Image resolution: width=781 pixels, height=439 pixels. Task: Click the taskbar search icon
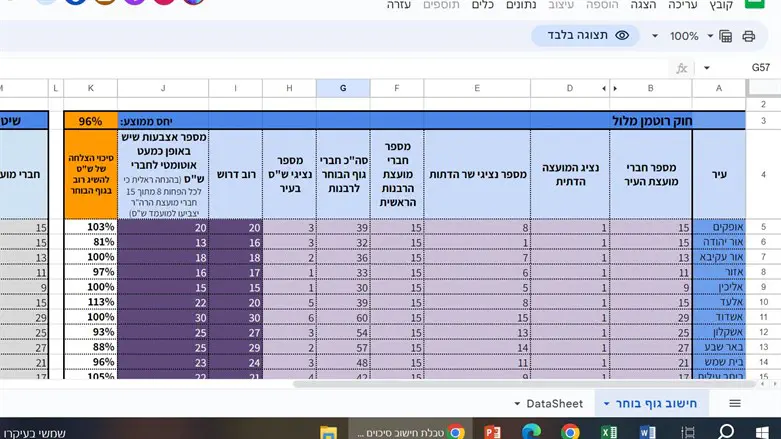726,432
